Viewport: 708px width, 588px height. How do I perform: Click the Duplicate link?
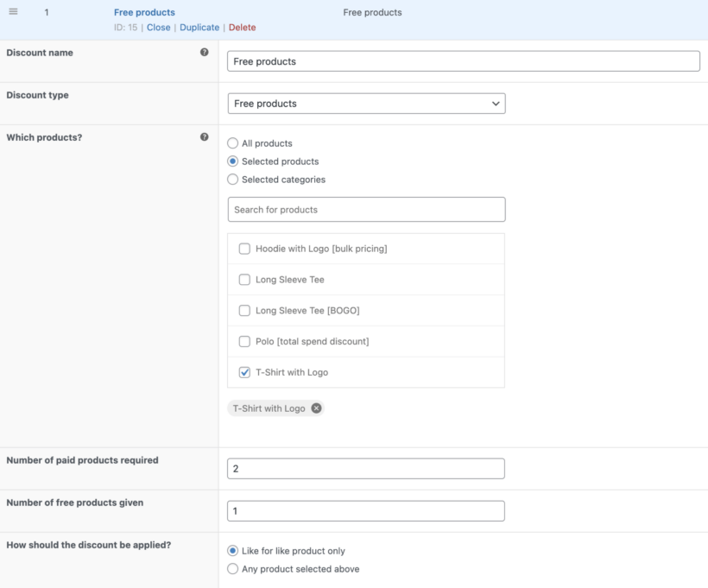pos(199,27)
